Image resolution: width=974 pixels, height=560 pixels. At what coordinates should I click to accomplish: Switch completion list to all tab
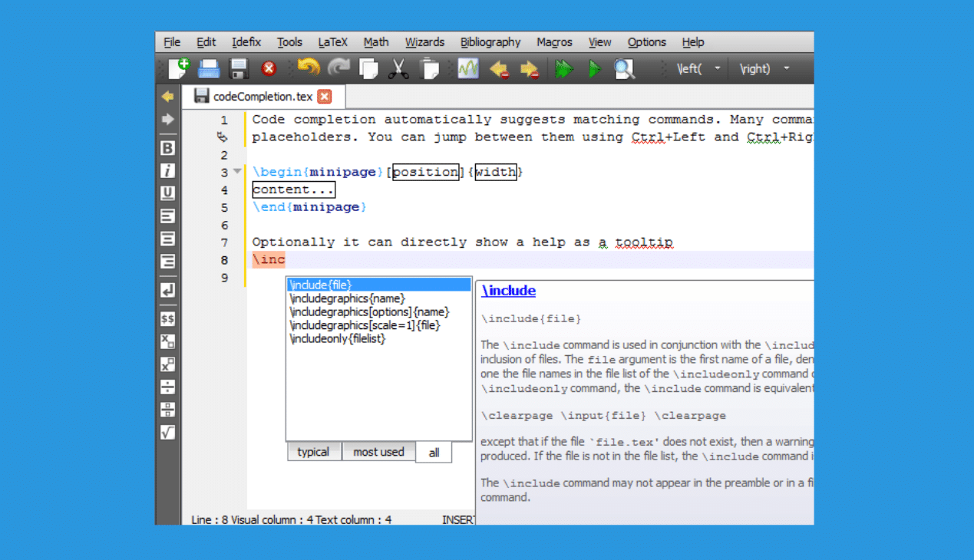pyautogui.click(x=434, y=453)
